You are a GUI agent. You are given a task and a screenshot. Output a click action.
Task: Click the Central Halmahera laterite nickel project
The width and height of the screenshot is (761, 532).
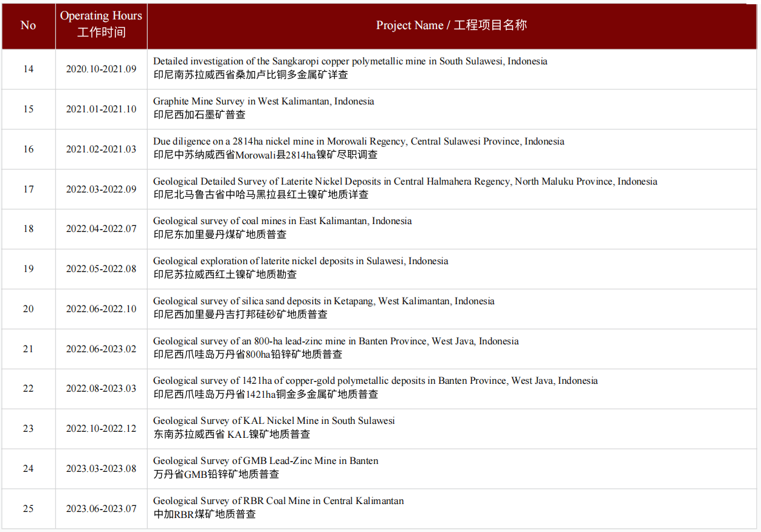[x=405, y=182]
